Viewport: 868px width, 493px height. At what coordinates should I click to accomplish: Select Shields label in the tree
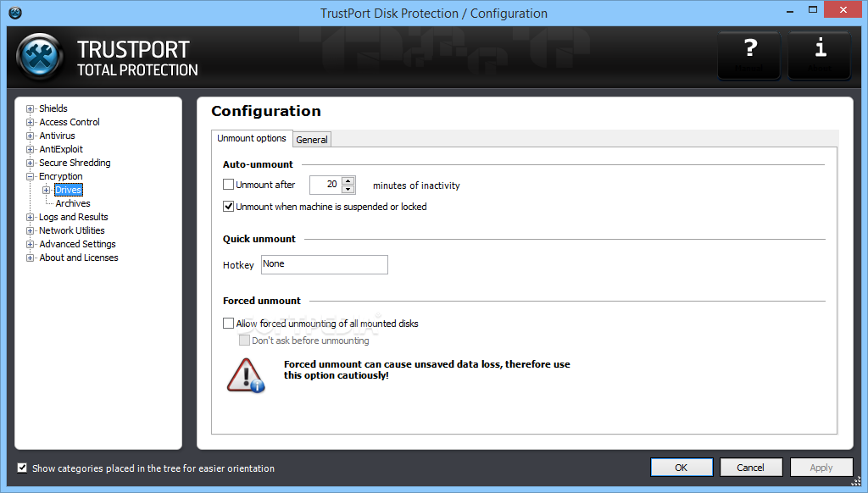point(53,108)
